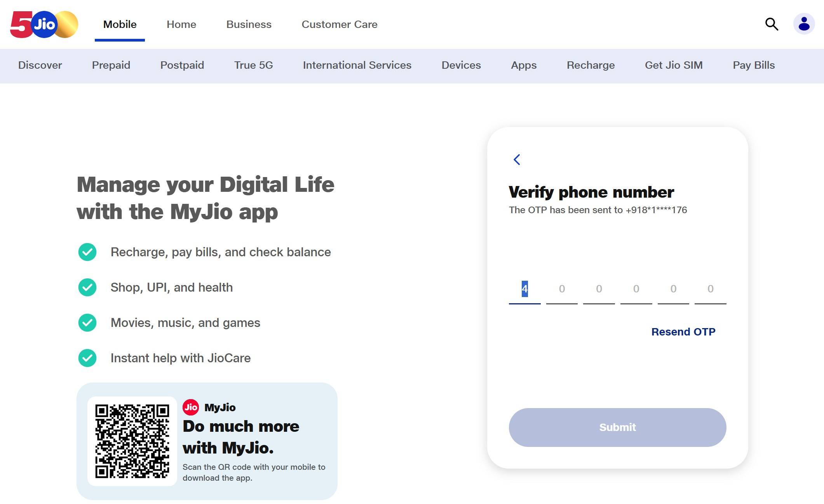Click the MyJio label text
This screenshot has width=824, height=504.
tap(220, 407)
